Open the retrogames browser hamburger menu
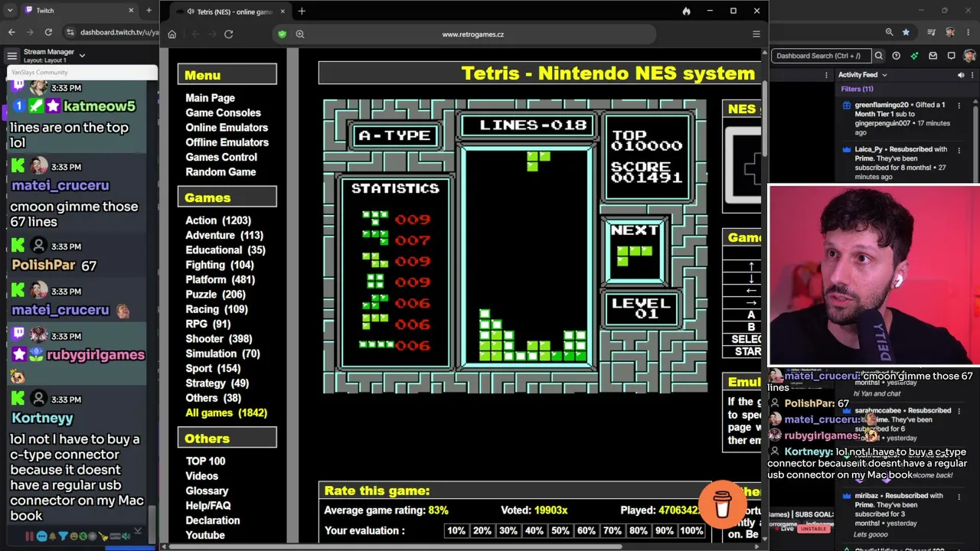The height and width of the screenshot is (551, 980). [756, 34]
